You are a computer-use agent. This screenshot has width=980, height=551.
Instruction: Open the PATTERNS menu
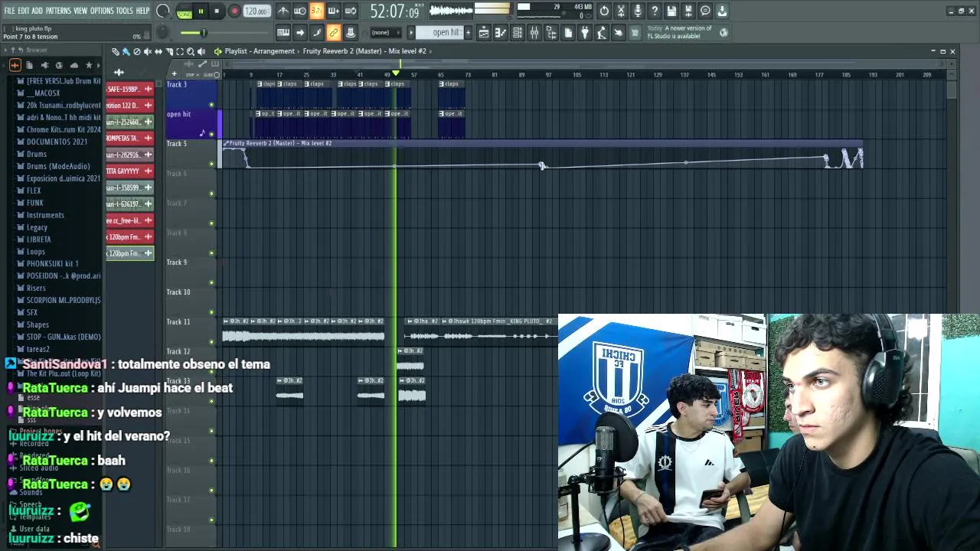[58, 11]
